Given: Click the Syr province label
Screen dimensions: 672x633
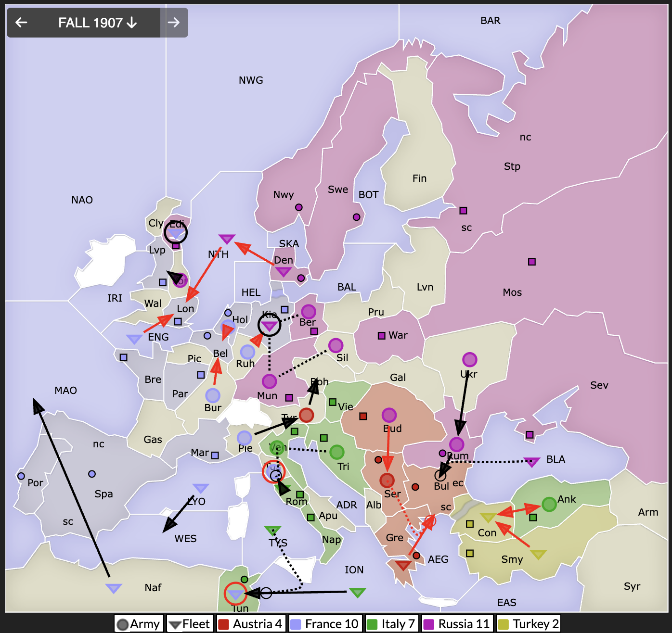Looking at the screenshot, I should tap(632, 586).
